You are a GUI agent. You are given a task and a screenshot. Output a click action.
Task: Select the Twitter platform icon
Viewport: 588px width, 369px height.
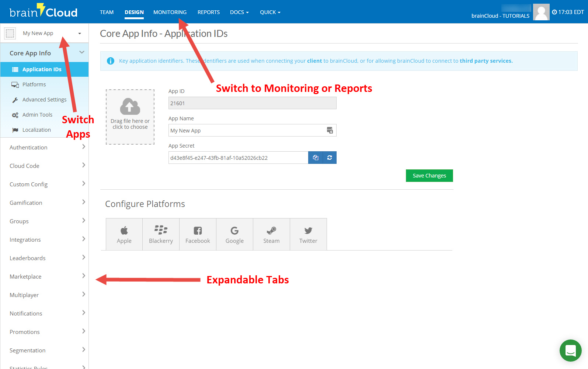click(x=308, y=234)
